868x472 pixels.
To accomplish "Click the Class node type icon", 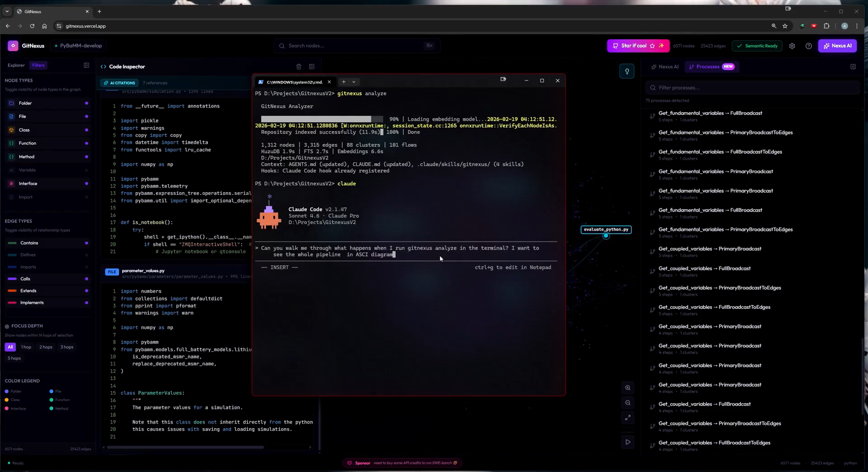I will coord(11,130).
